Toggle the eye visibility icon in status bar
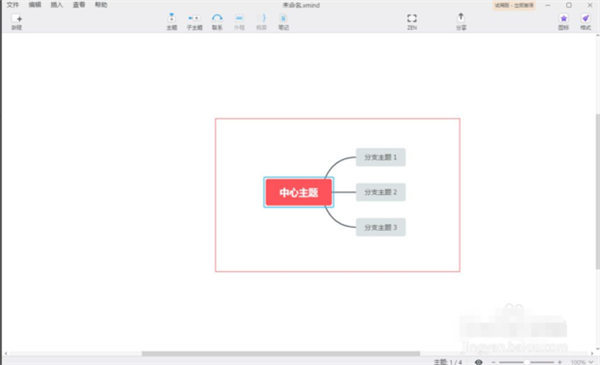Viewport: 600px width, 365px height. click(478, 362)
